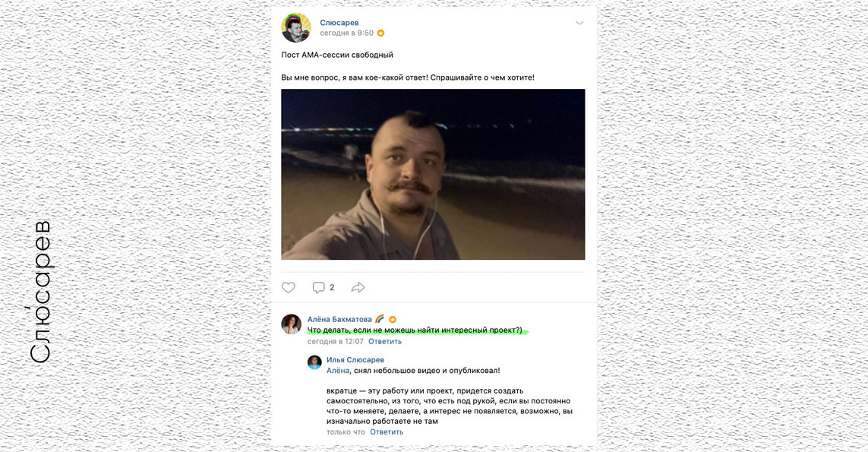The height and width of the screenshot is (452, 868).
Task: Click the highlighted comment about интересный проект
Action: pyautogui.click(x=415, y=330)
